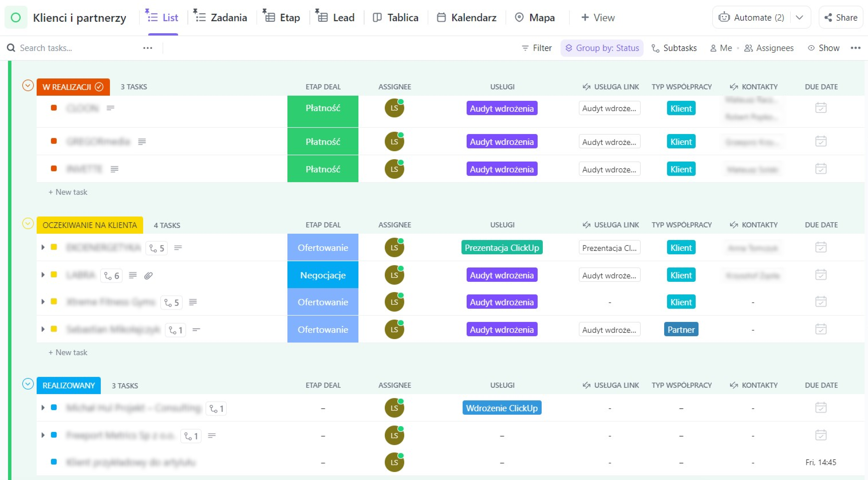Collapse the OCZEKIWANIE NA KLIENTA group

(28, 223)
